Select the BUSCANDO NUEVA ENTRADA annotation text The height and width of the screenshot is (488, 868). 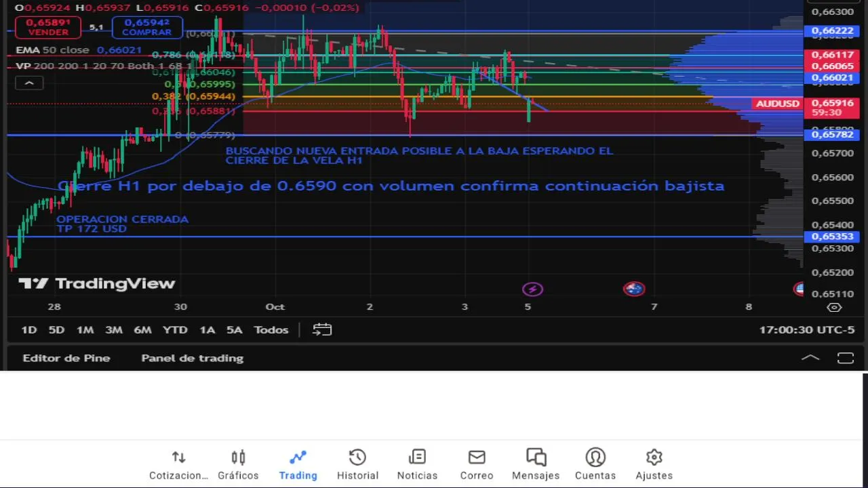[x=419, y=155]
